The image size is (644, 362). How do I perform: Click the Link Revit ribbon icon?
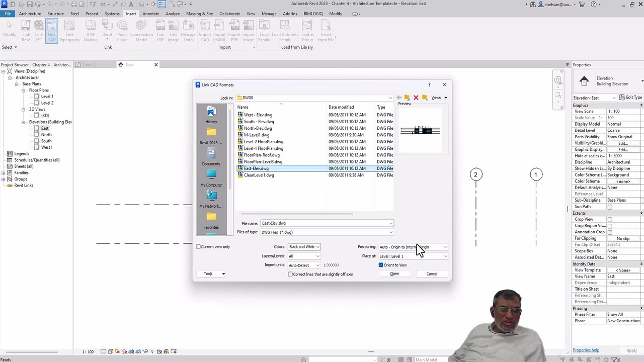pyautogui.click(x=26, y=31)
